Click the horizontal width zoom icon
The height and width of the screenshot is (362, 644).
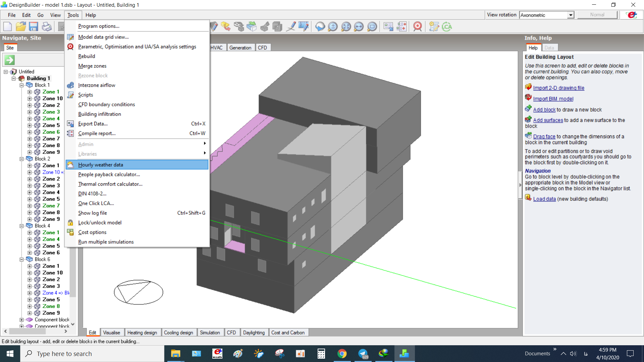(x=359, y=26)
